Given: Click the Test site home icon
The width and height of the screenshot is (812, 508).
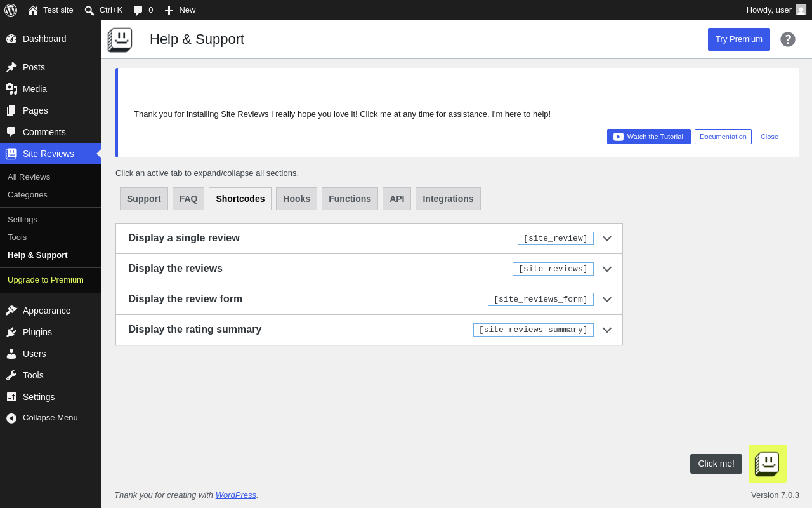Looking at the screenshot, I should click(x=33, y=10).
